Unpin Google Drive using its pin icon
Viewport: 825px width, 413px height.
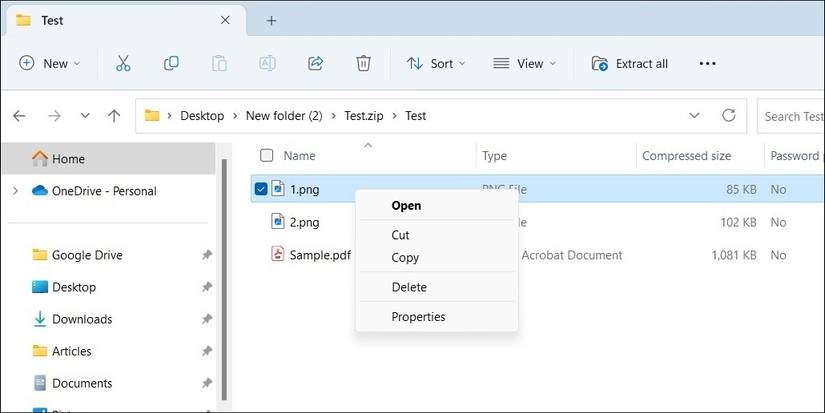[x=207, y=255]
